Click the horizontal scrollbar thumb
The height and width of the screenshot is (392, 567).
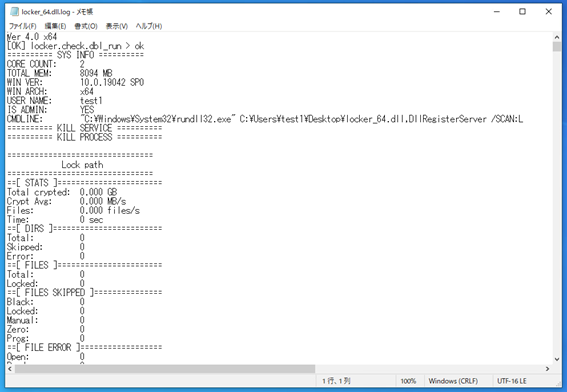(x=165, y=368)
